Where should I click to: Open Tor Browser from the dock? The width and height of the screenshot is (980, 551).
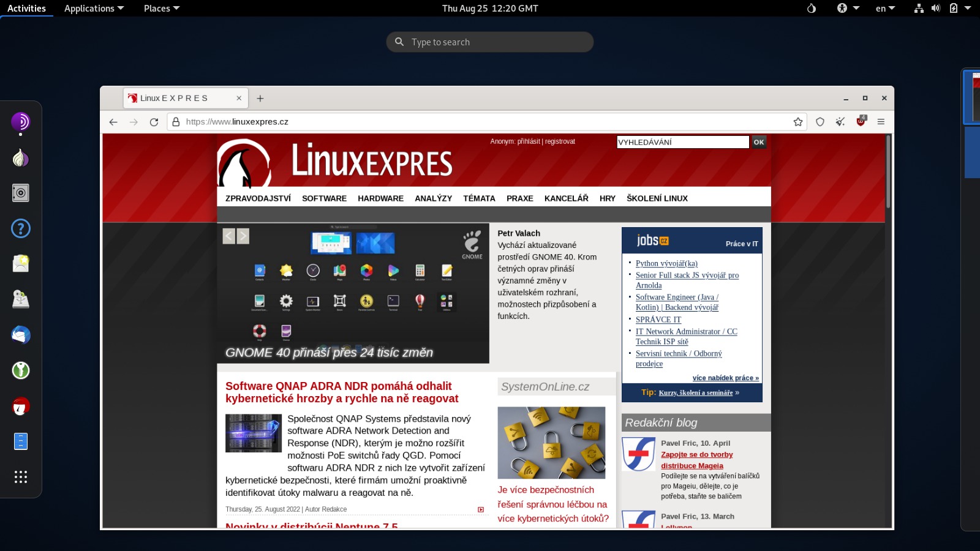[x=21, y=122]
